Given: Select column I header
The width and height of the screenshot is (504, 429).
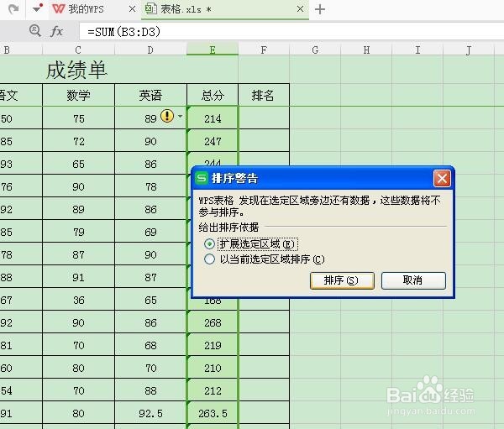Looking at the screenshot, I should click(x=417, y=50).
